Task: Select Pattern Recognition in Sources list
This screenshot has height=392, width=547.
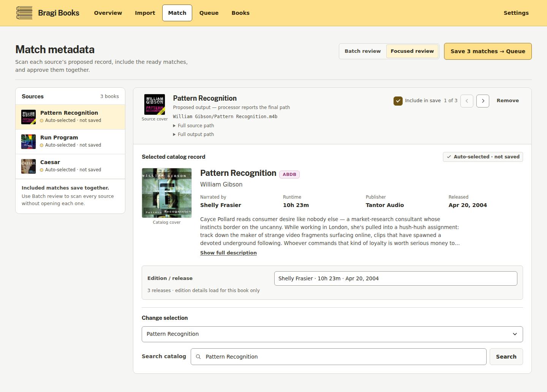Action: click(70, 117)
